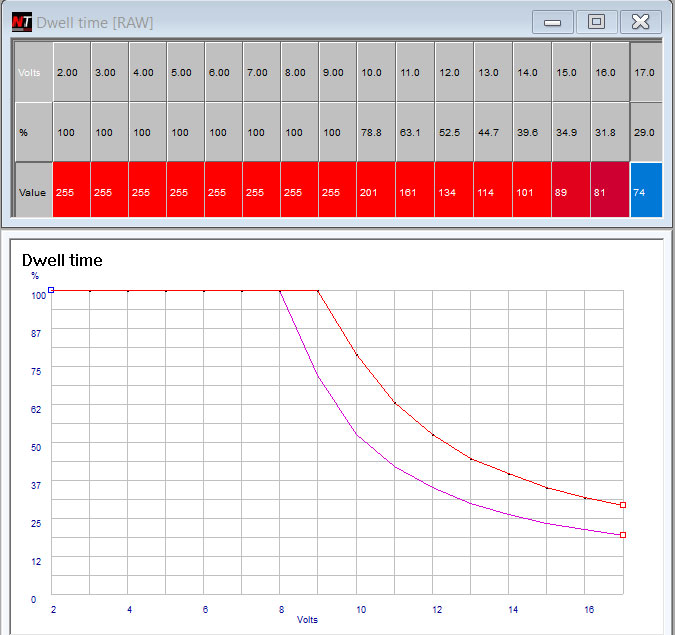Image resolution: width=675 pixels, height=635 pixels.
Task: Click the NT application icon in title bar
Action: click(21, 21)
